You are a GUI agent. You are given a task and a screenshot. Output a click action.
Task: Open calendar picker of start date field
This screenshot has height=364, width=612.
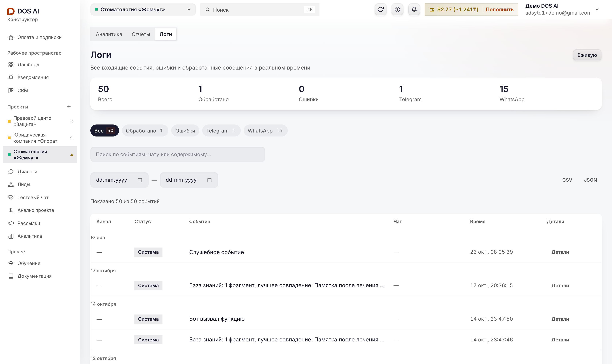(140, 180)
